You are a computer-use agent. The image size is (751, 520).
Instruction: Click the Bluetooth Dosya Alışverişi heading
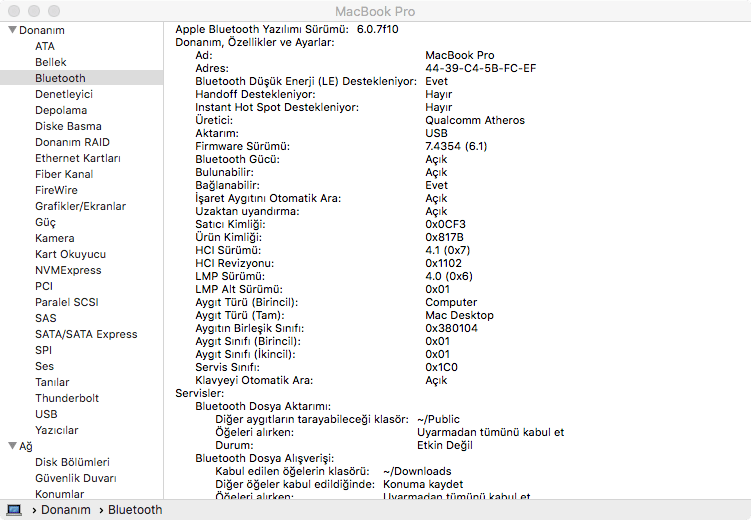click(x=264, y=458)
